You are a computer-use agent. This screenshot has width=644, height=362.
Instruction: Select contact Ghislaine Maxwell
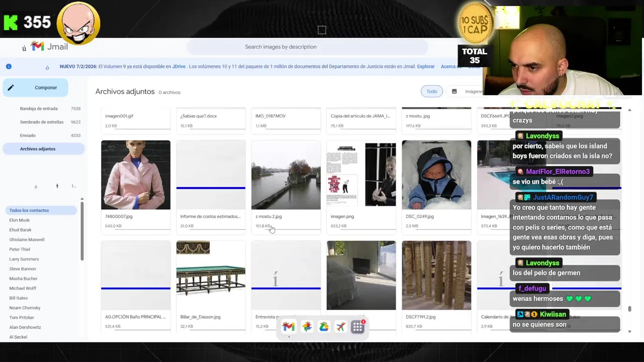click(27, 240)
